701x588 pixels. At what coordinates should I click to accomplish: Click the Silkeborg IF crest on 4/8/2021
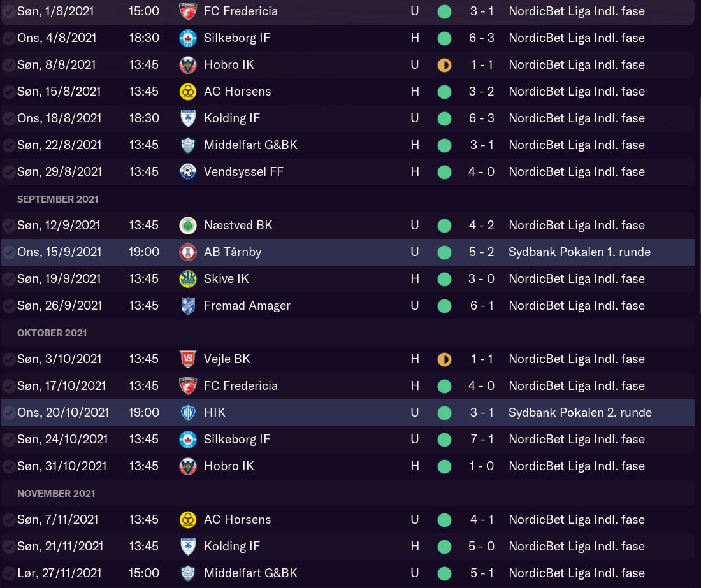point(188,38)
